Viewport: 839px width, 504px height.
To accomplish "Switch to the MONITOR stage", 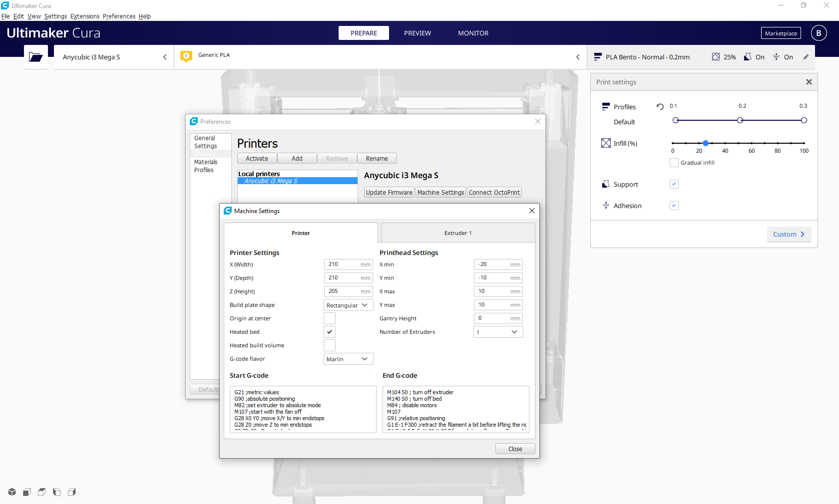I will [473, 33].
